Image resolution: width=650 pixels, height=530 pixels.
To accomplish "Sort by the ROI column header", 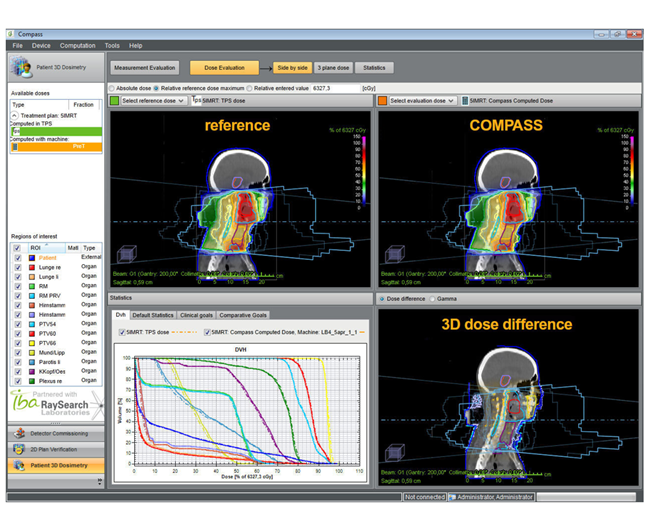I will [x=46, y=248].
